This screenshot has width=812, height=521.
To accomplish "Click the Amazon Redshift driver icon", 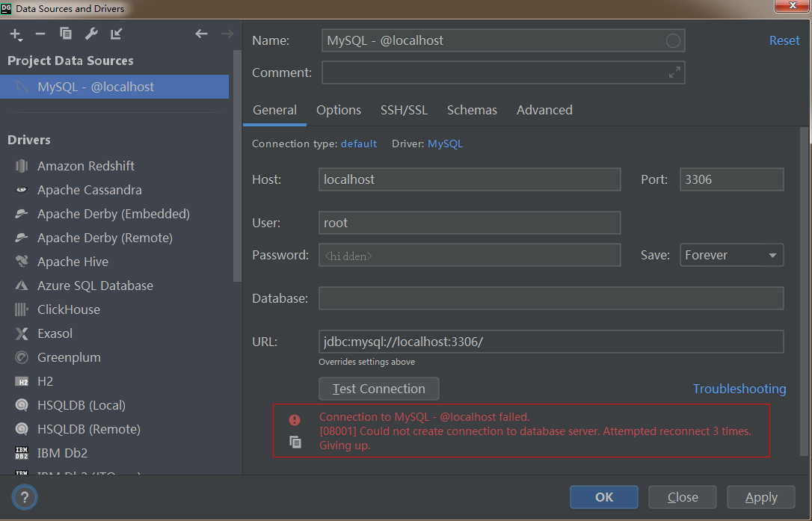I will (22, 166).
